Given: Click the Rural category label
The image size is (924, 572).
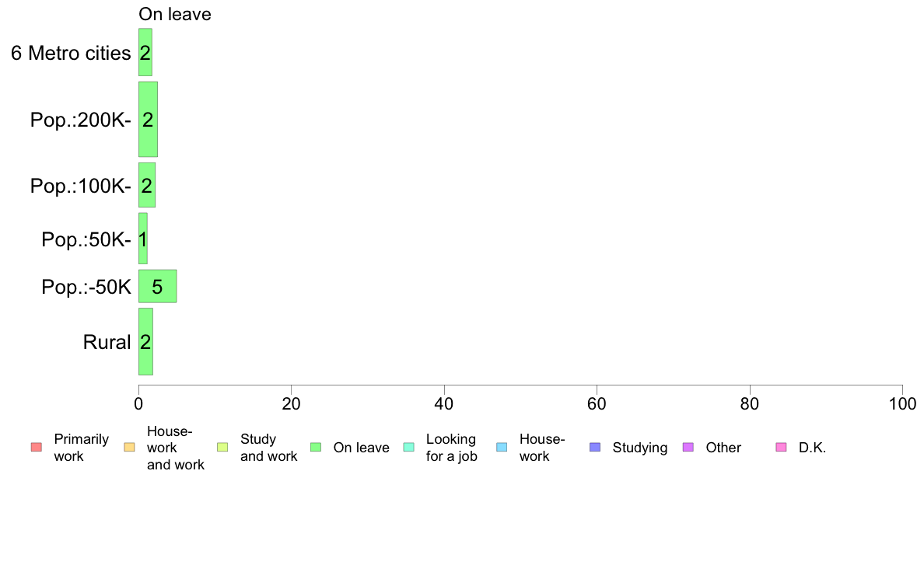Looking at the screenshot, I should [107, 342].
